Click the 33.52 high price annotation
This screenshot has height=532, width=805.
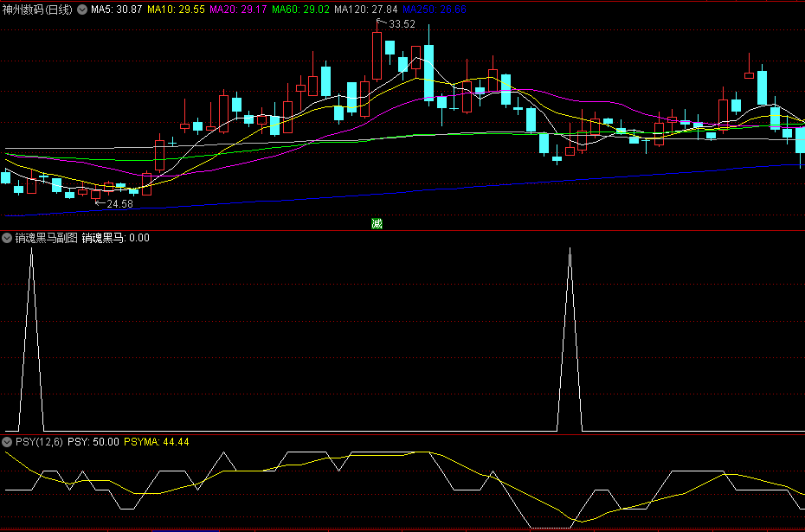tap(402, 24)
